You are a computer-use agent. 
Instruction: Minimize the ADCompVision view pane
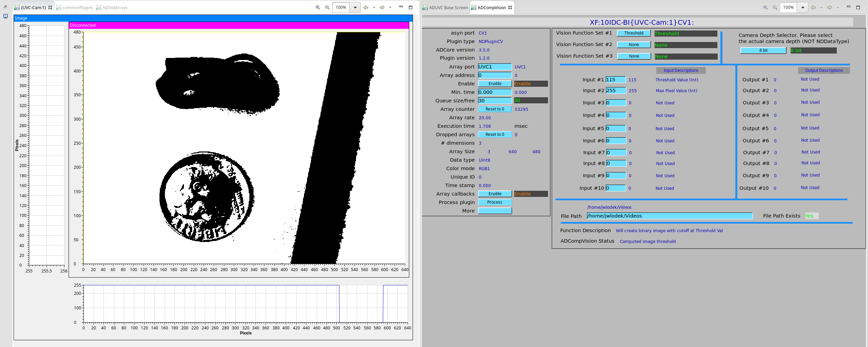pyautogui.click(x=848, y=7)
